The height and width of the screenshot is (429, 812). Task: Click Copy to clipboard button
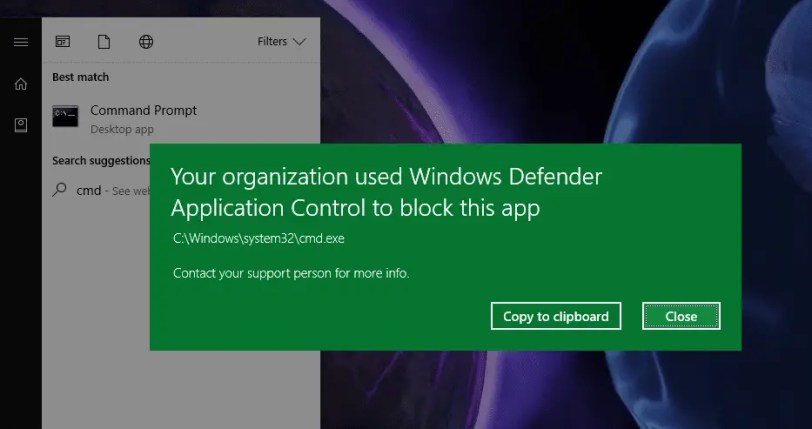[x=556, y=316]
